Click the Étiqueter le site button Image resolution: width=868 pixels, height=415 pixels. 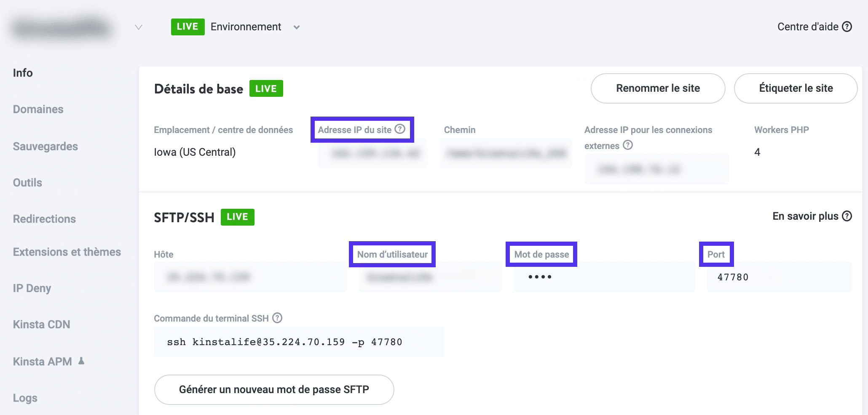[x=795, y=88]
